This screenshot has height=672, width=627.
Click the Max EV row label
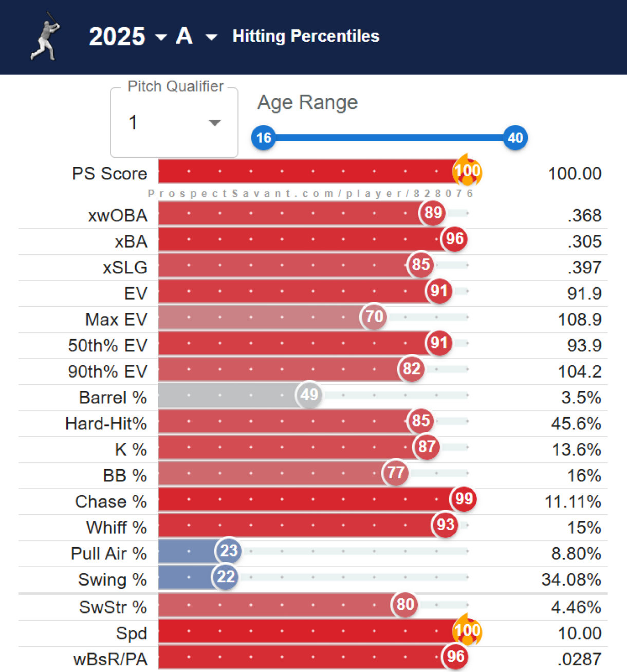coord(116,319)
